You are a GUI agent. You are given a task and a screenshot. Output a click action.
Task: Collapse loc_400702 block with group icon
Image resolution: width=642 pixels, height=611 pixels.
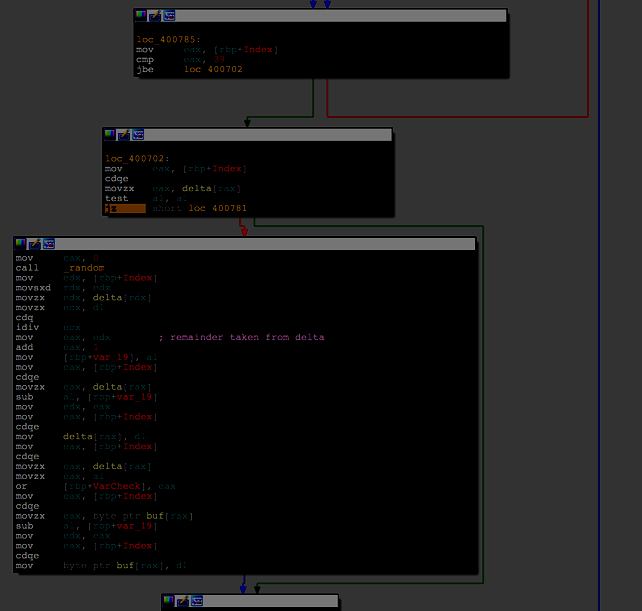coord(138,134)
